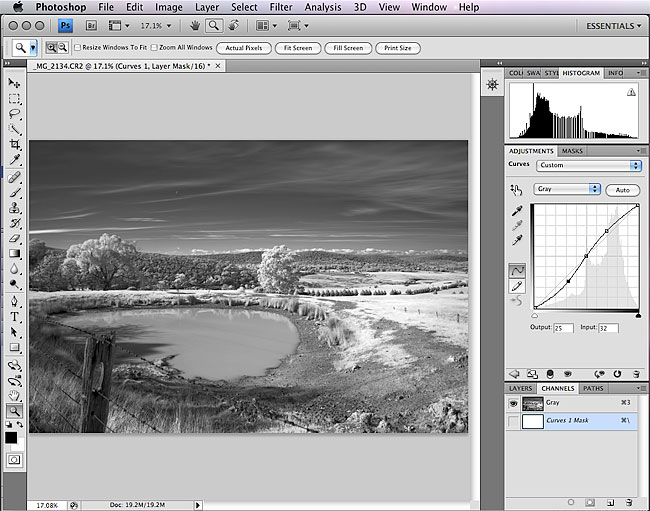Choose the pencil draw-curve mode icon
The width and height of the screenshot is (650, 511).
pos(517,286)
